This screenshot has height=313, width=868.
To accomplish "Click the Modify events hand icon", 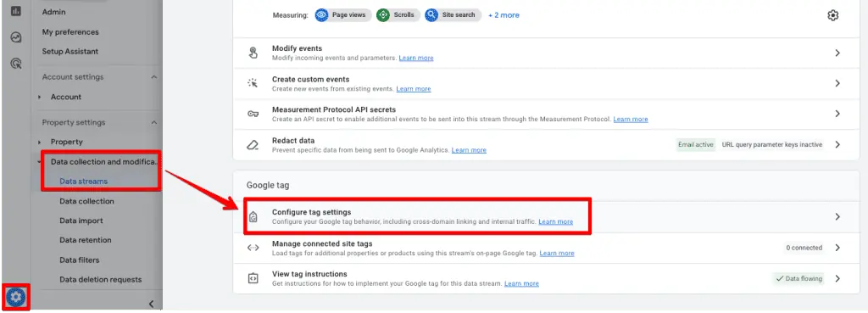I will coord(253,53).
